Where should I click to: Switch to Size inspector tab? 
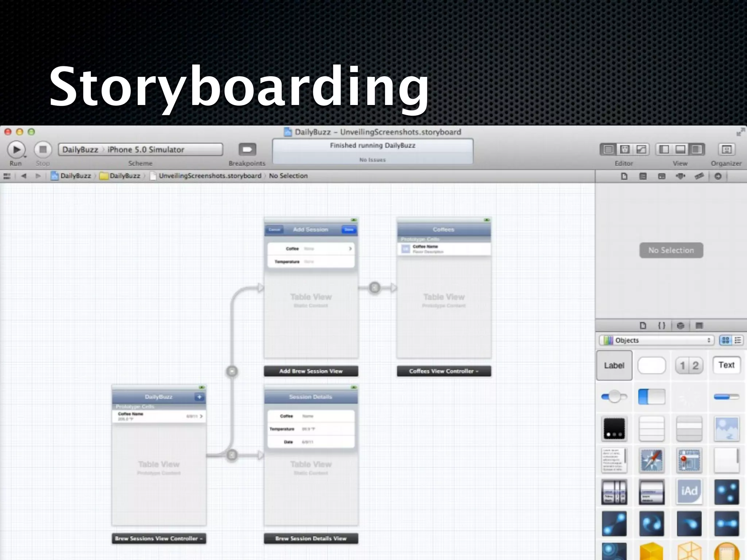(699, 176)
